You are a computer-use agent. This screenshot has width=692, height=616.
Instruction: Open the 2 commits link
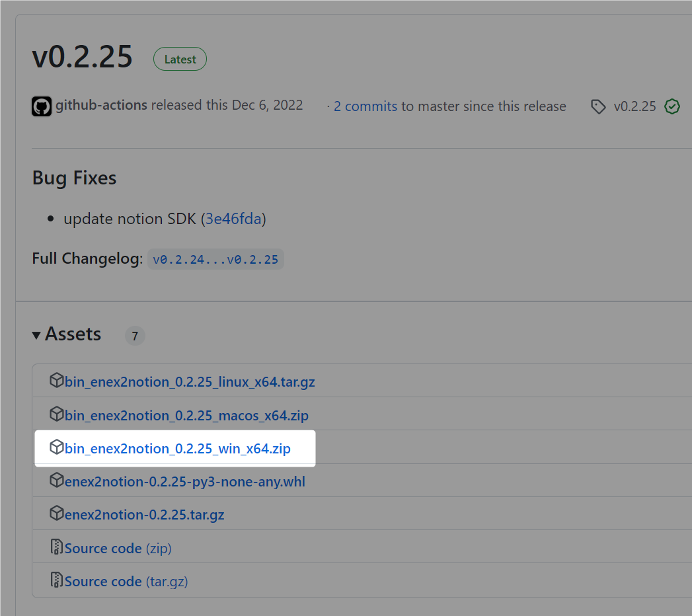(x=365, y=106)
